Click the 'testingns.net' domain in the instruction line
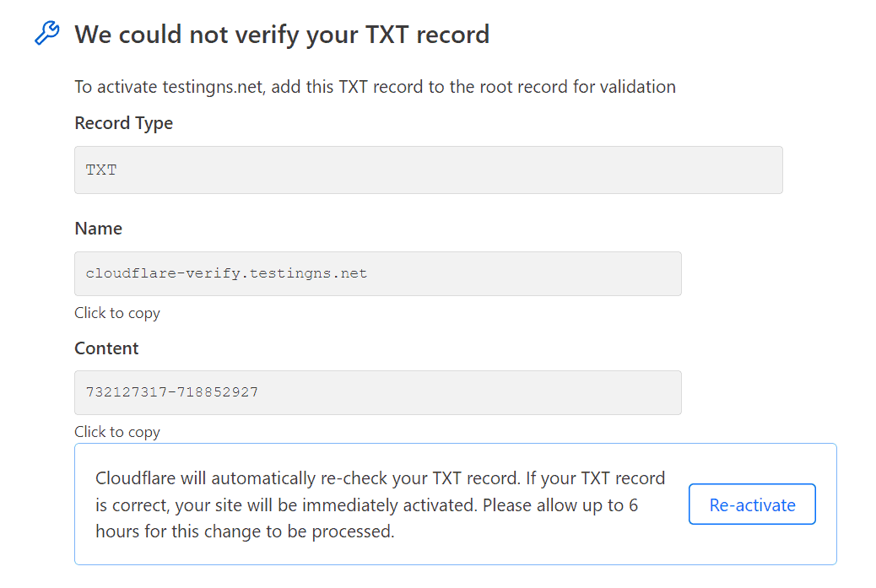 coord(213,88)
